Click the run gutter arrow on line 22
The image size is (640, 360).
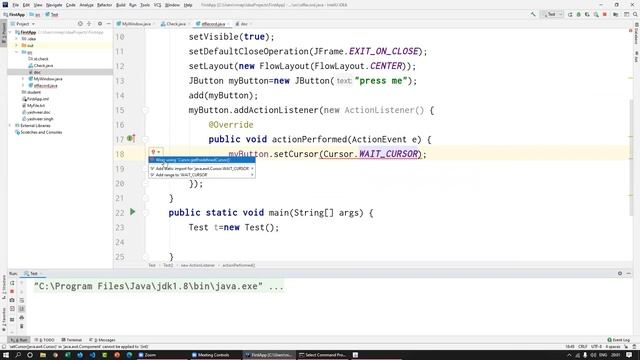coord(132,212)
